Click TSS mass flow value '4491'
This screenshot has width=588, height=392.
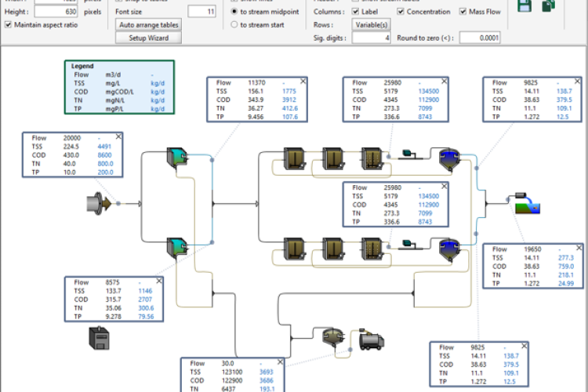(x=104, y=147)
